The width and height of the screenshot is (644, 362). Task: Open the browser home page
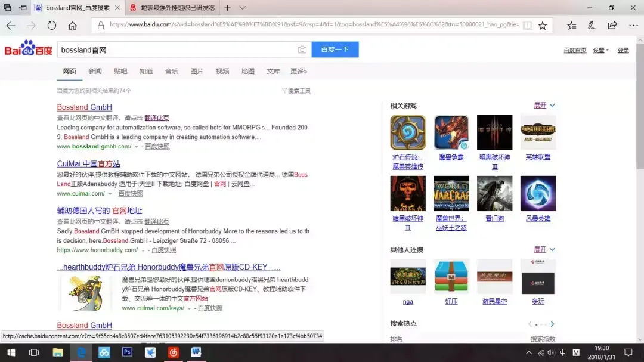(x=73, y=26)
